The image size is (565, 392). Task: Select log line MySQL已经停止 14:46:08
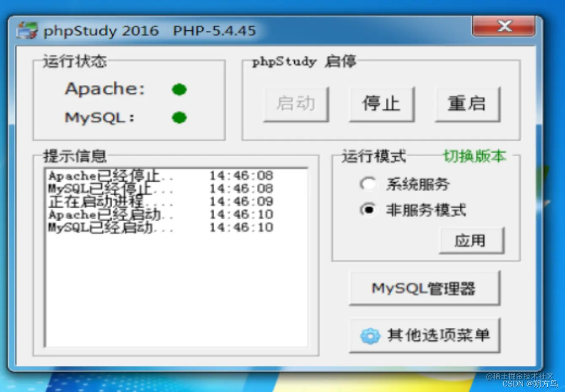point(161,188)
